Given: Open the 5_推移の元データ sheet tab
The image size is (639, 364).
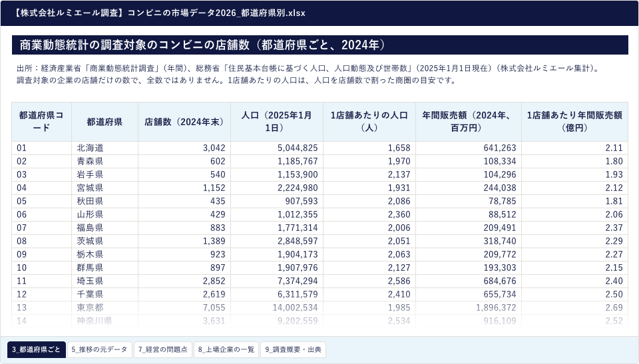Looking at the screenshot, I should coord(99,349).
